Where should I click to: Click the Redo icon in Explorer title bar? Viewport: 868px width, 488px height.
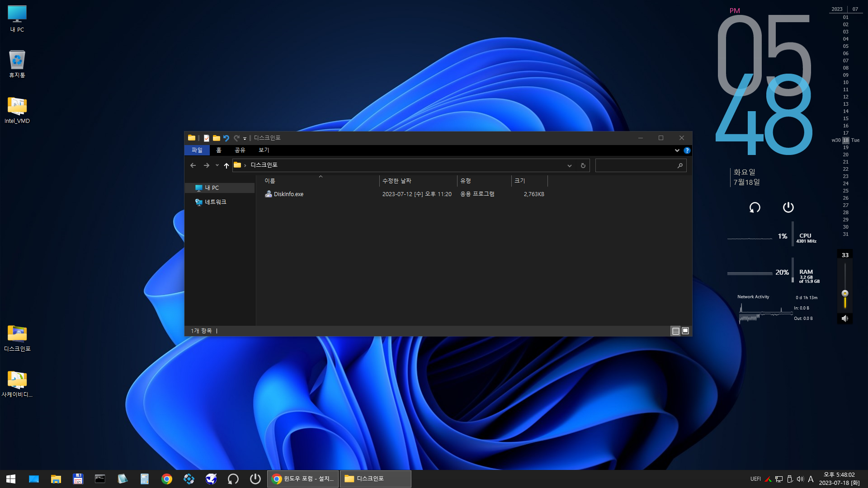[x=236, y=138]
